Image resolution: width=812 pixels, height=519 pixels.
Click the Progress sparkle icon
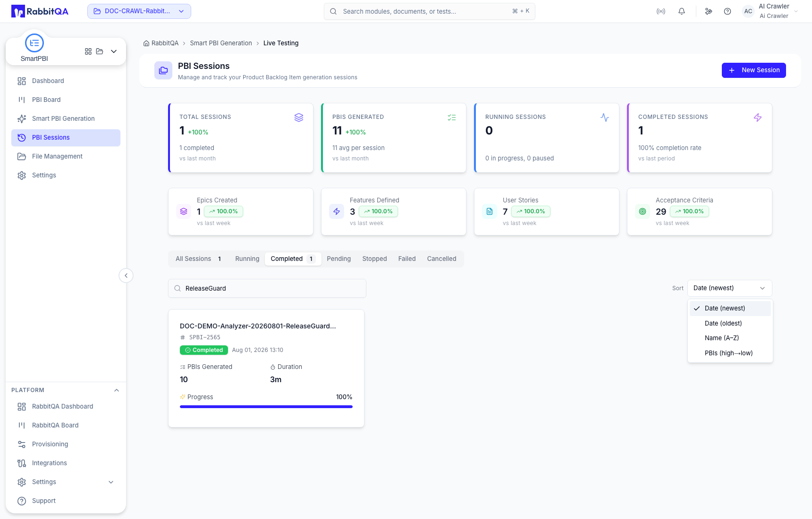(183, 397)
